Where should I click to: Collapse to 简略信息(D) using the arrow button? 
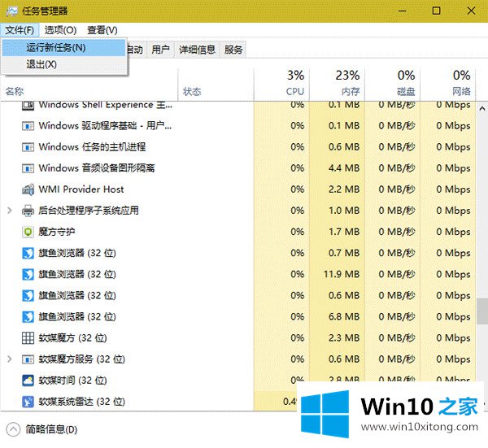tap(13, 429)
